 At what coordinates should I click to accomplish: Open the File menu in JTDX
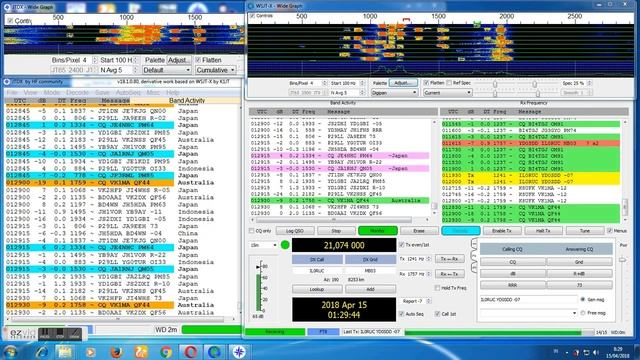(x=12, y=93)
